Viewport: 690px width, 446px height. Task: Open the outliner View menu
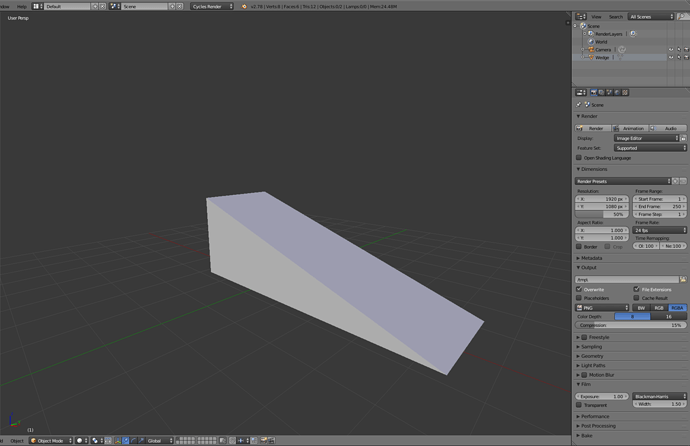coord(596,17)
